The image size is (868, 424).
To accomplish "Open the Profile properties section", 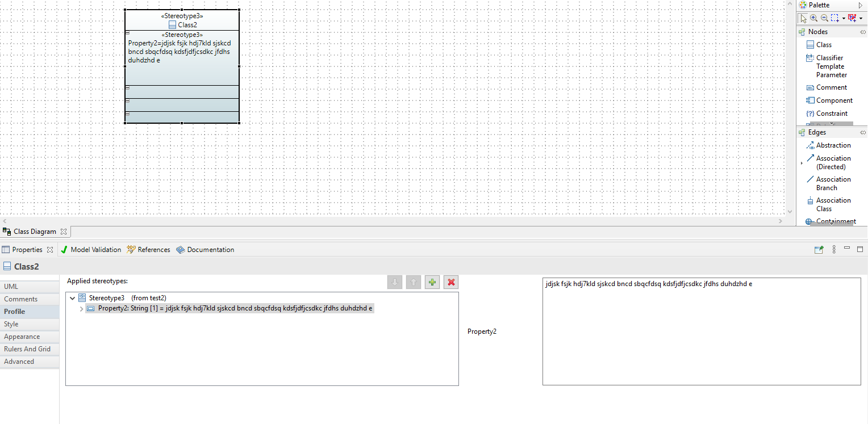I will [29, 312].
